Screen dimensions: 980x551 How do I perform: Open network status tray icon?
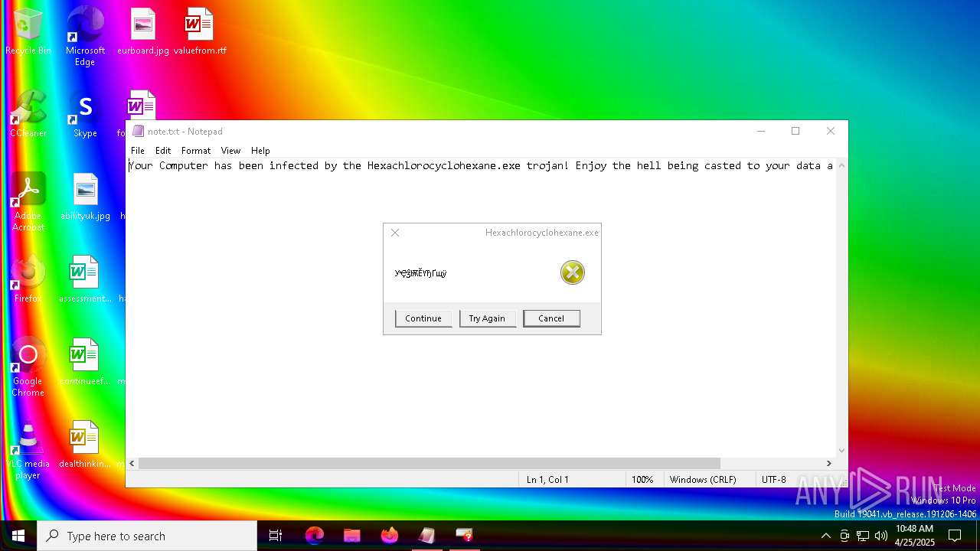pyautogui.click(x=863, y=536)
